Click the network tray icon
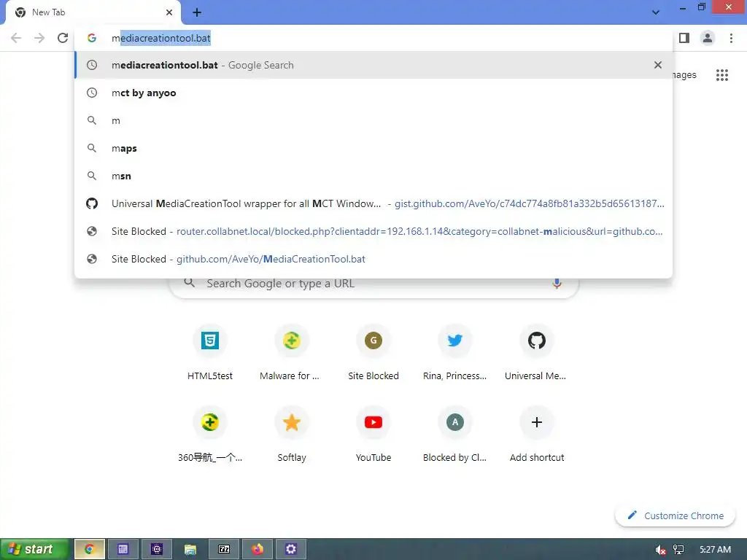 (678, 550)
